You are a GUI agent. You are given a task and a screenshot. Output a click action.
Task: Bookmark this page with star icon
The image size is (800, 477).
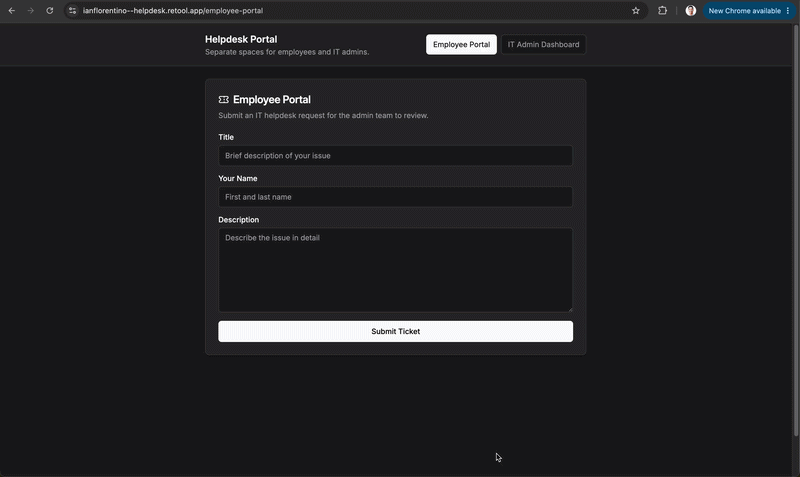pos(636,11)
